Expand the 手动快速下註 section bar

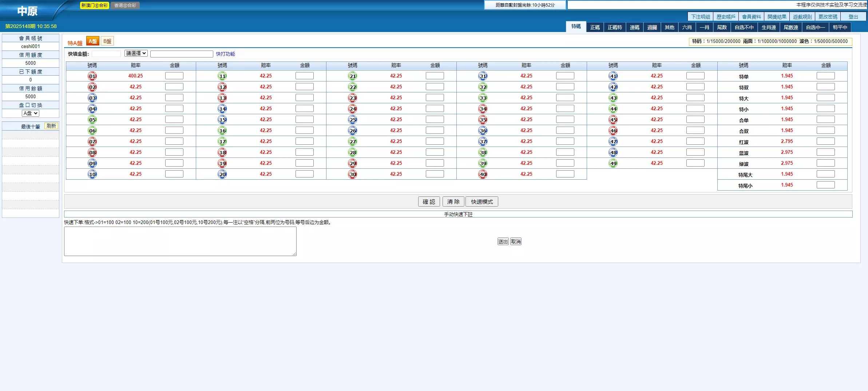click(458, 214)
